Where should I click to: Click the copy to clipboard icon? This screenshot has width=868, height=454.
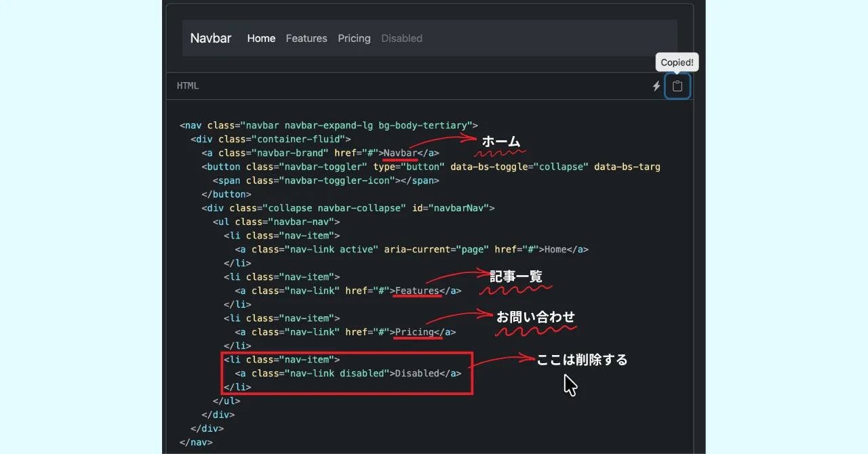click(677, 86)
